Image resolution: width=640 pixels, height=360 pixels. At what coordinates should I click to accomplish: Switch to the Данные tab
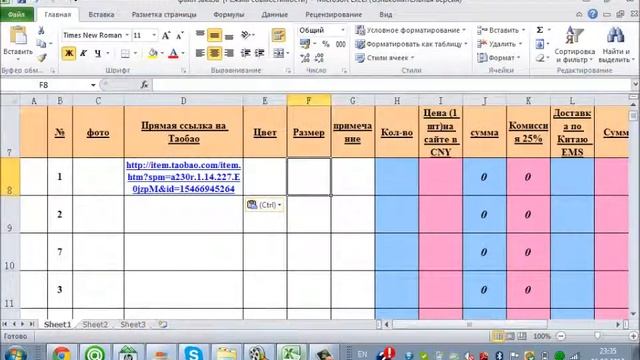point(274,14)
